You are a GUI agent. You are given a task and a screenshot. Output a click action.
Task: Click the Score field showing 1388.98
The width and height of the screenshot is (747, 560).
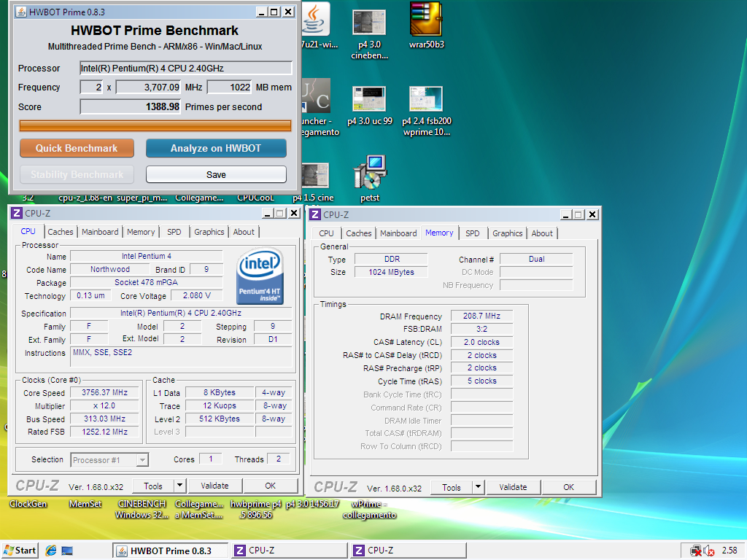pos(131,106)
